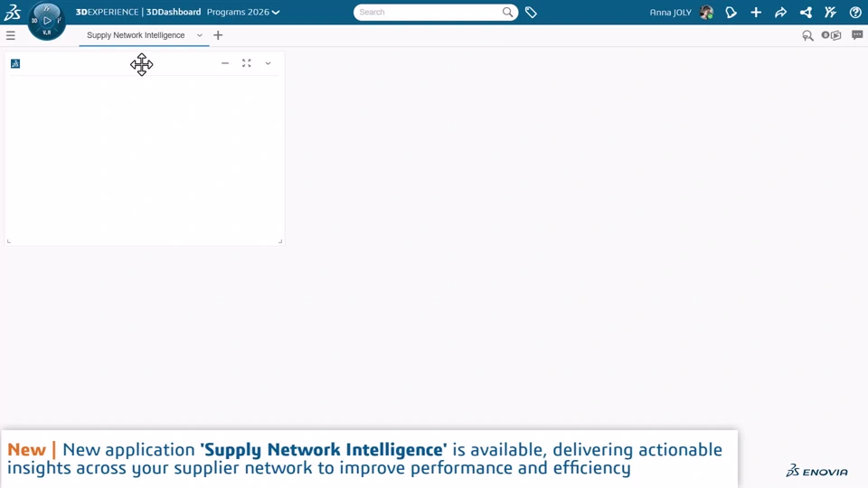Expand the Supply Network Intelligence tab chevron

199,35
